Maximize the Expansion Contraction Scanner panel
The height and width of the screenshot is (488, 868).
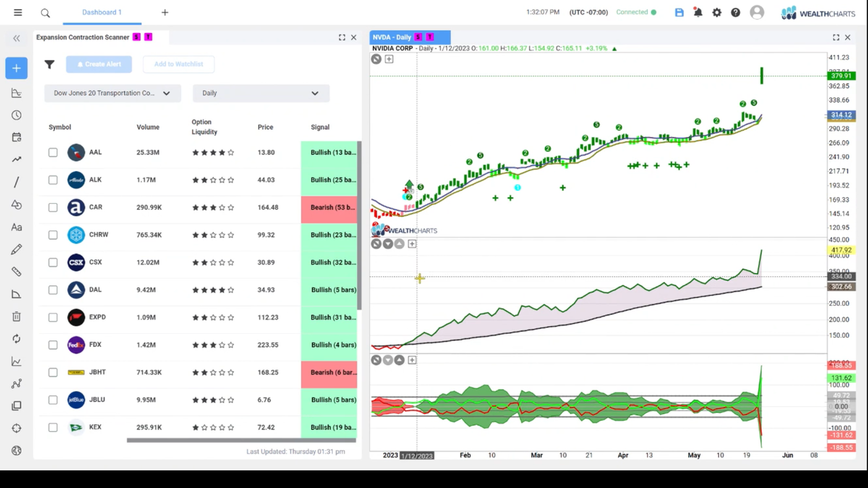[342, 38]
